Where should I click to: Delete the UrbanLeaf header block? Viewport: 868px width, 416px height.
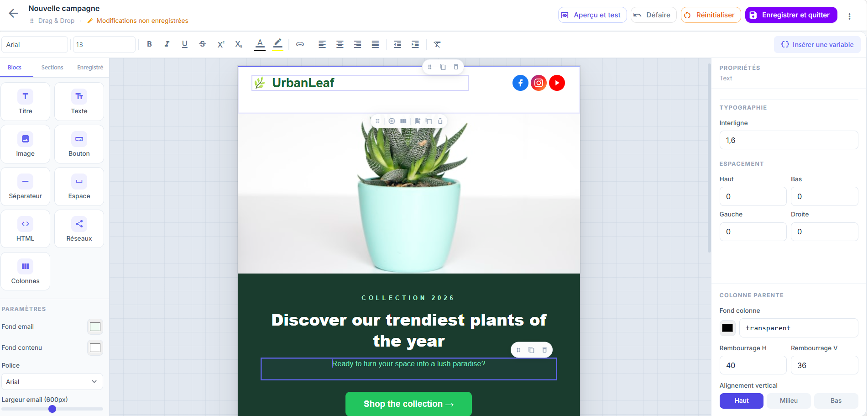(x=456, y=67)
